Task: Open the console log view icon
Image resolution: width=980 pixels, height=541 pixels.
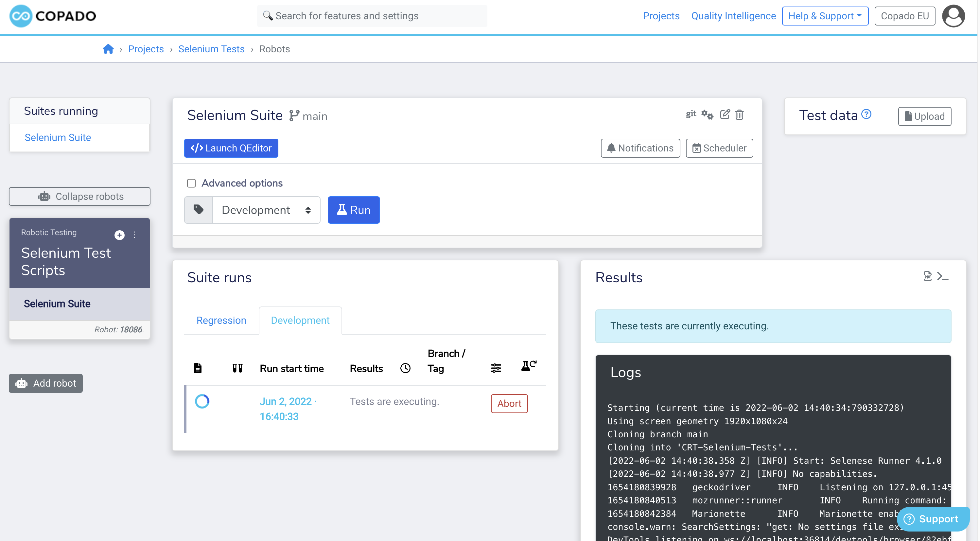Action: (x=943, y=276)
